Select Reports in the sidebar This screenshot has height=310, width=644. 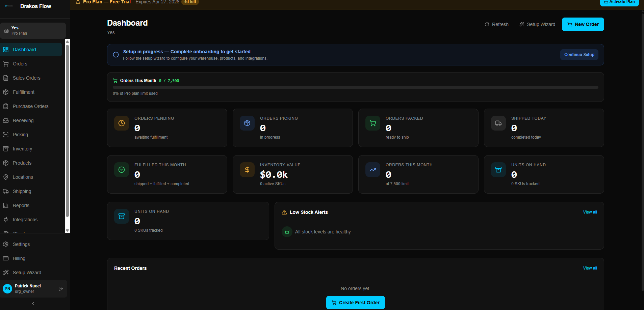click(31, 205)
